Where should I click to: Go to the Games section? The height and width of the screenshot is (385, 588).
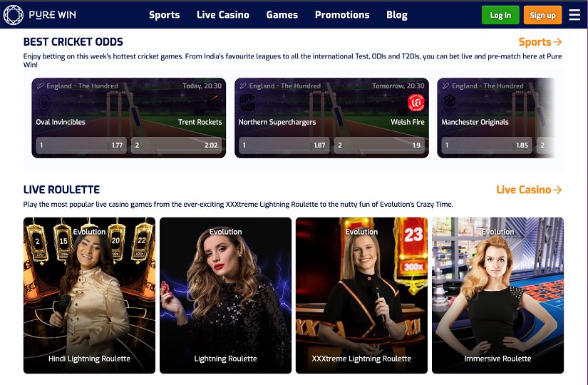[x=282, y=15]
